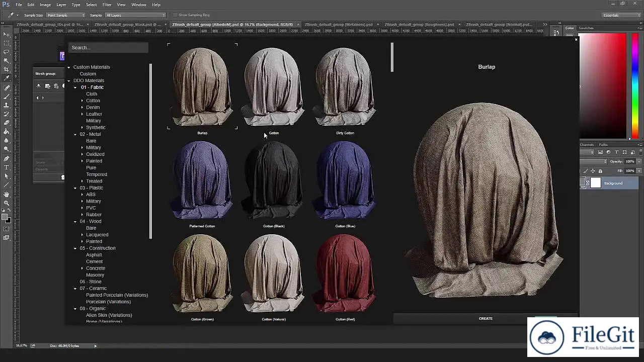Select the Eyedropper tool in toolbox
The height and width of the screenshot is (362, 644).
click(x=7, y=78)
